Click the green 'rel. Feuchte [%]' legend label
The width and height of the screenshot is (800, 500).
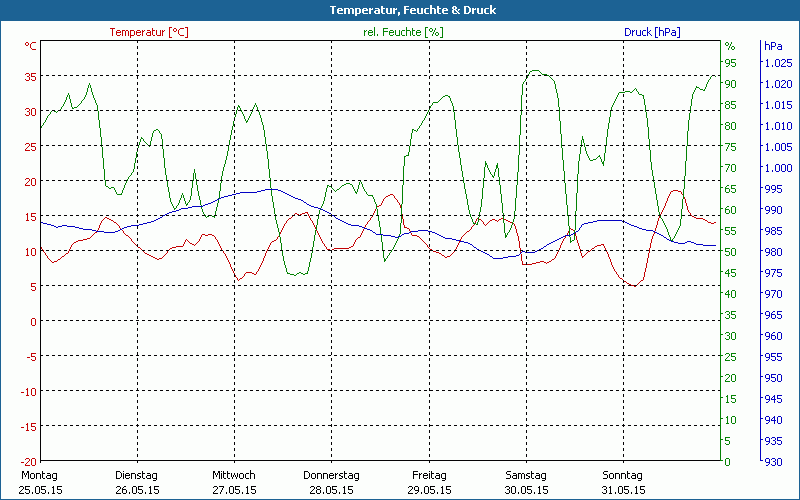(403, 32)
